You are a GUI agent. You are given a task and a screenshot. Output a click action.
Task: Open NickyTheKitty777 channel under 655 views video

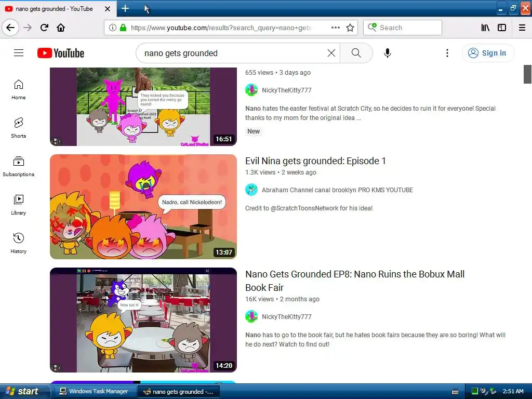pos(287,90)
